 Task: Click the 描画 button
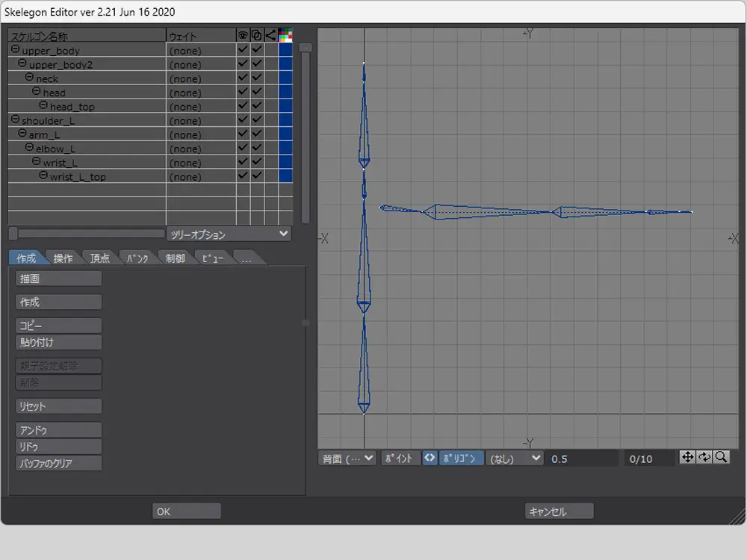[x=58, y=279]
